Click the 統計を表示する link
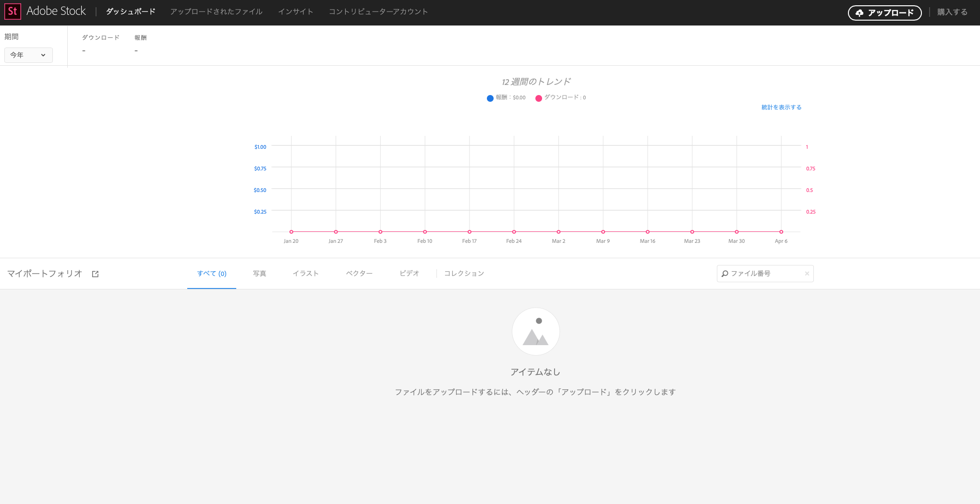This screenshot has width=980, height=504. pos(781,108)
